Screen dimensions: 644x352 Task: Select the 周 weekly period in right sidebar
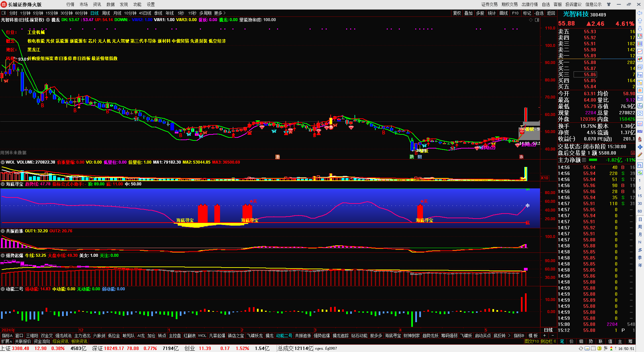640,227
